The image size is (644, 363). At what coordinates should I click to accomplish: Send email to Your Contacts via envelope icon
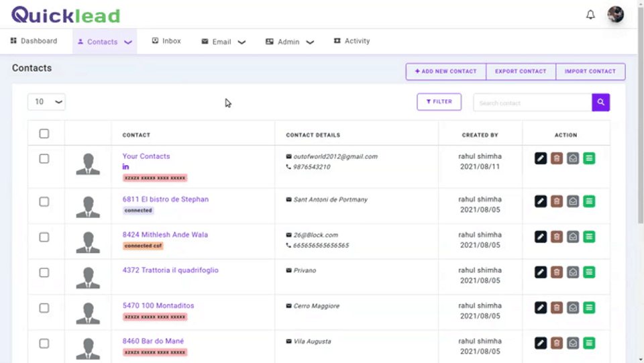click(573, 158)
